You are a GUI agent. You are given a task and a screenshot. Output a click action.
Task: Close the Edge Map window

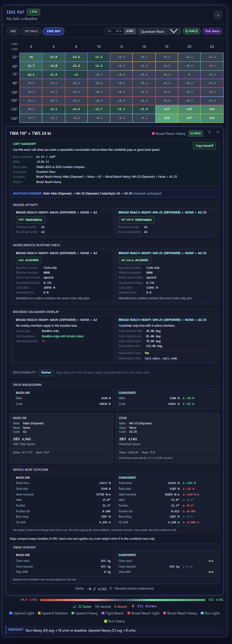(218, 15)
